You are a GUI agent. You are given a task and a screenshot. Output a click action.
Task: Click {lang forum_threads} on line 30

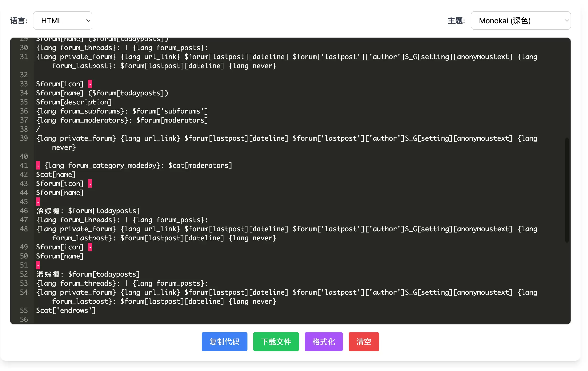76,47
